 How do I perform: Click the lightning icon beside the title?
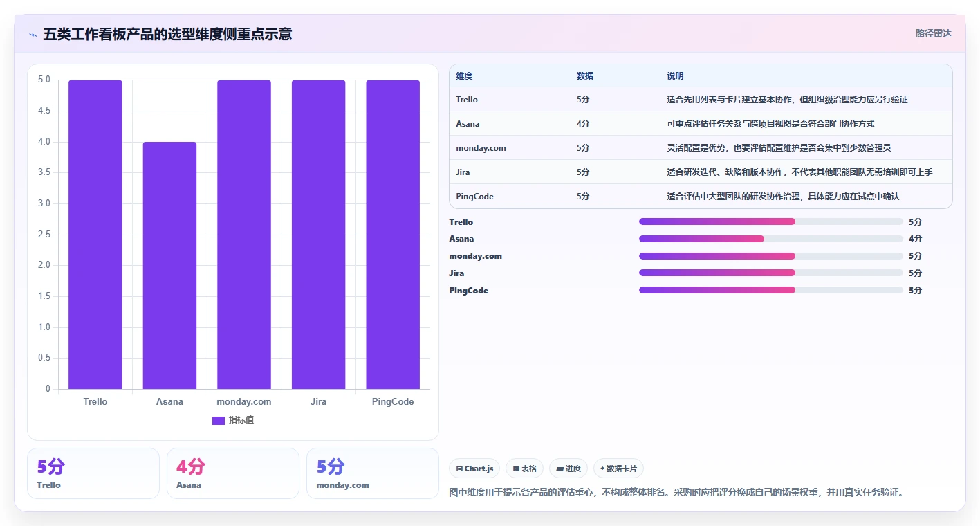(x=33, y=35)
